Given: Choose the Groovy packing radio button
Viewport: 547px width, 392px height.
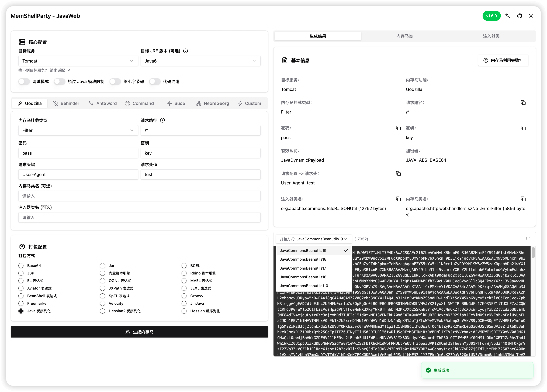Looking at the screenshot, I should click(x=184, y=296).
